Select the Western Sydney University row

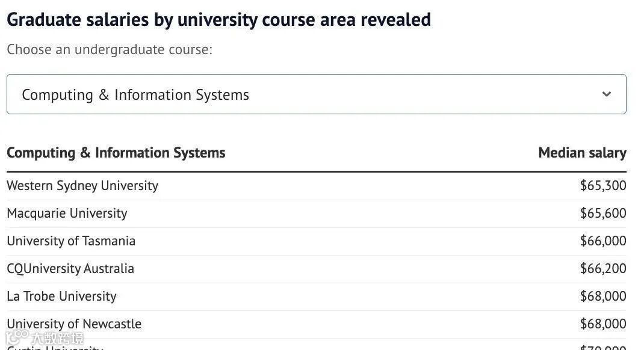coord(316,186)
